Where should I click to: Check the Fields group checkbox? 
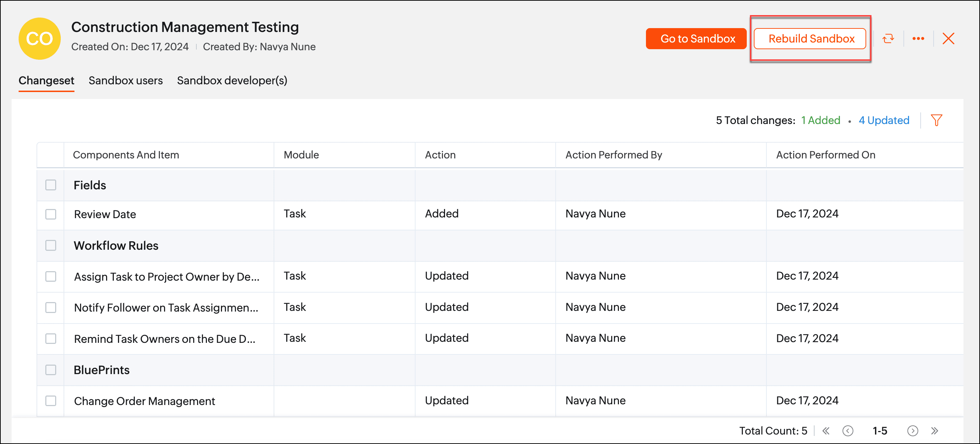51,185
